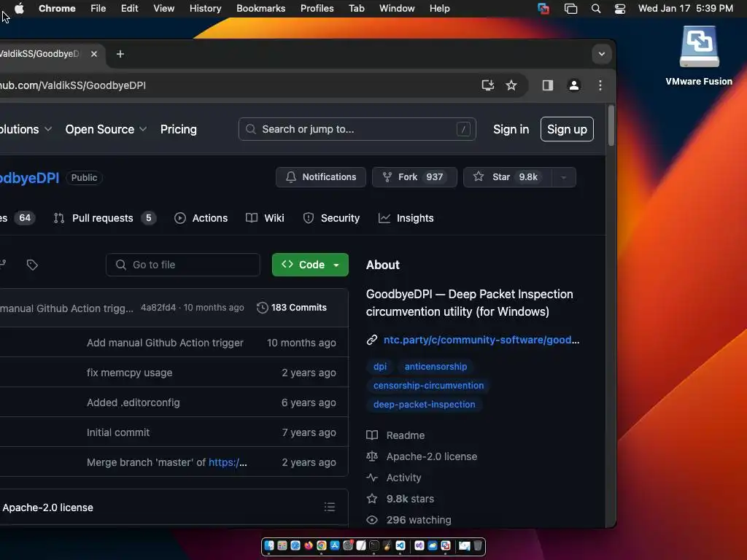This screenshot has height=560, width=747.
Task: Open Terminal from the Dock
Action: click(374, 545)
